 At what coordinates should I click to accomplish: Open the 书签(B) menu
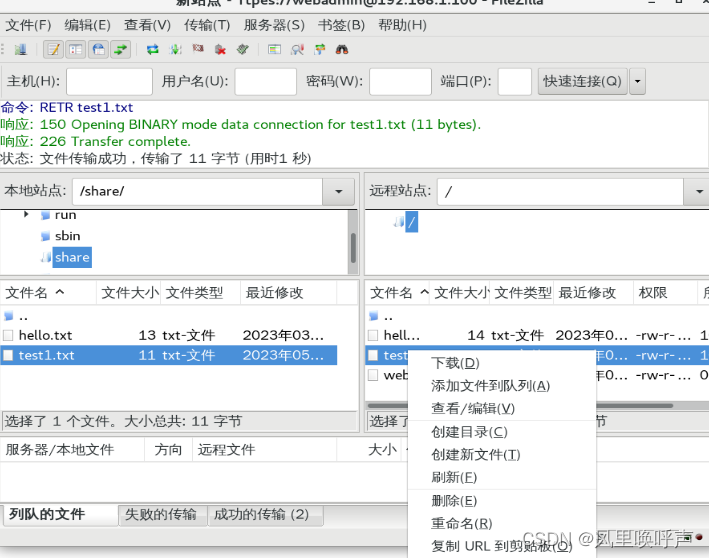coord(341,25)
